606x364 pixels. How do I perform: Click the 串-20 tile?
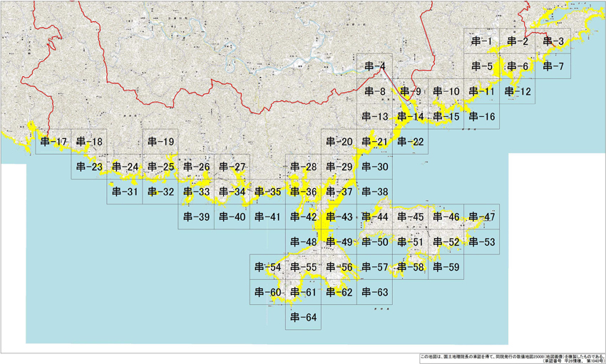[x=339, y=141]
